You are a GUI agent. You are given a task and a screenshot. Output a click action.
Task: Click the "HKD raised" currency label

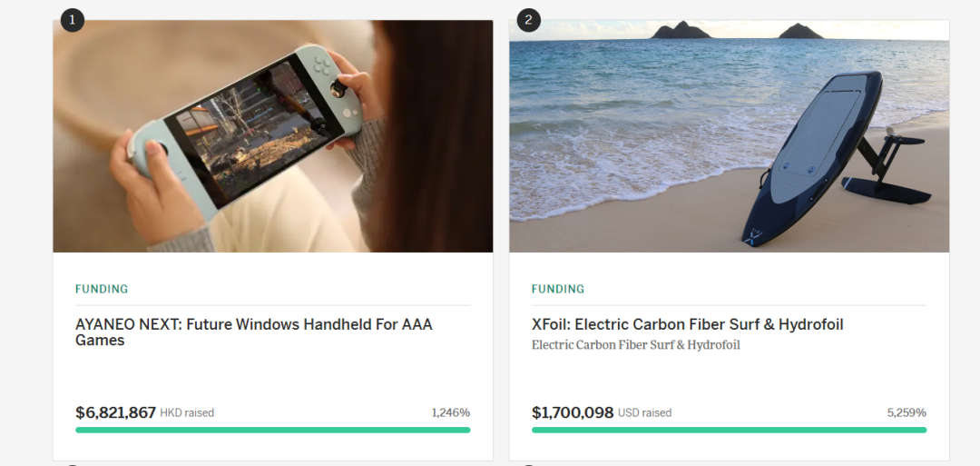tap(187, 413)
